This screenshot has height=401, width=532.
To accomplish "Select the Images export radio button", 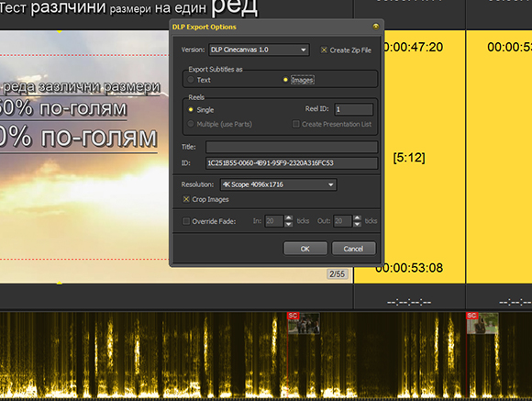I will 285,80.
